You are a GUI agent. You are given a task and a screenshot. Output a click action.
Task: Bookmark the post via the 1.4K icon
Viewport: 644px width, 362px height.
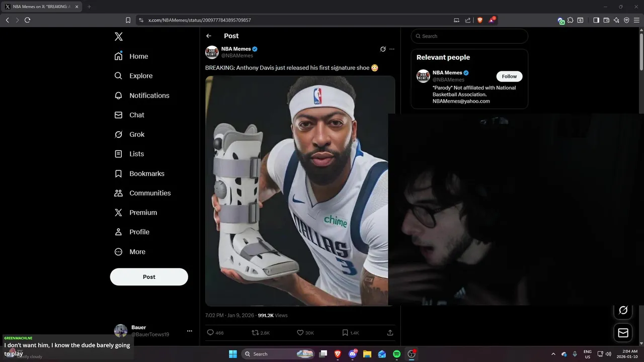[x=345, y=333]
